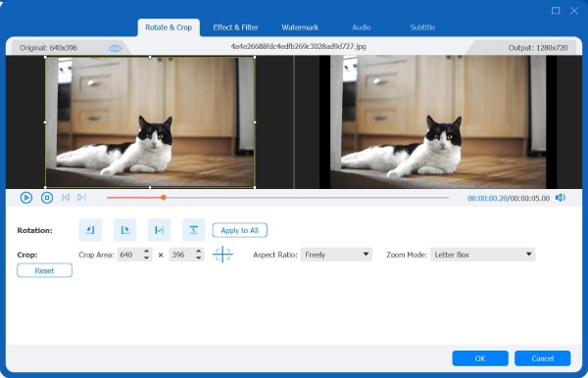Flip the image horizontally
Image resolution: width=588 pixels, height=378 pixels.
160,230
